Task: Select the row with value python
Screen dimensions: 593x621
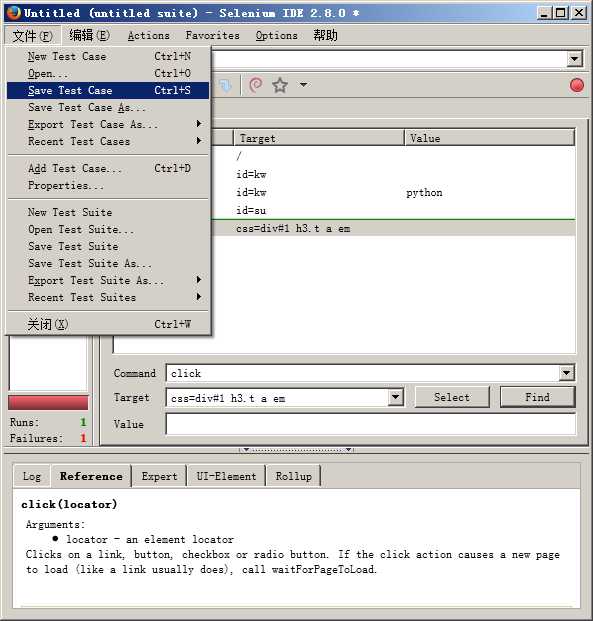Action: pos(392,192)
